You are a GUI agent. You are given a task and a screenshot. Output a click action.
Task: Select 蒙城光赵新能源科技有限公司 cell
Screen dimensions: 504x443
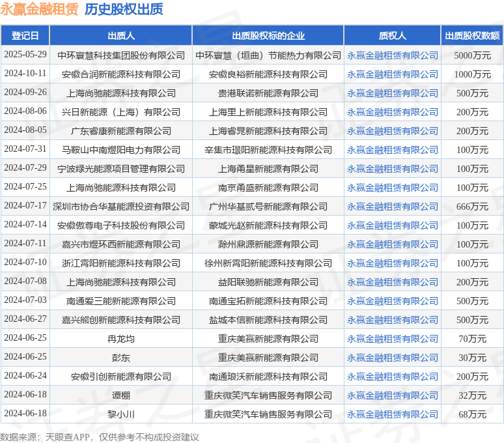pyautogui.click(x=268, y=225)
